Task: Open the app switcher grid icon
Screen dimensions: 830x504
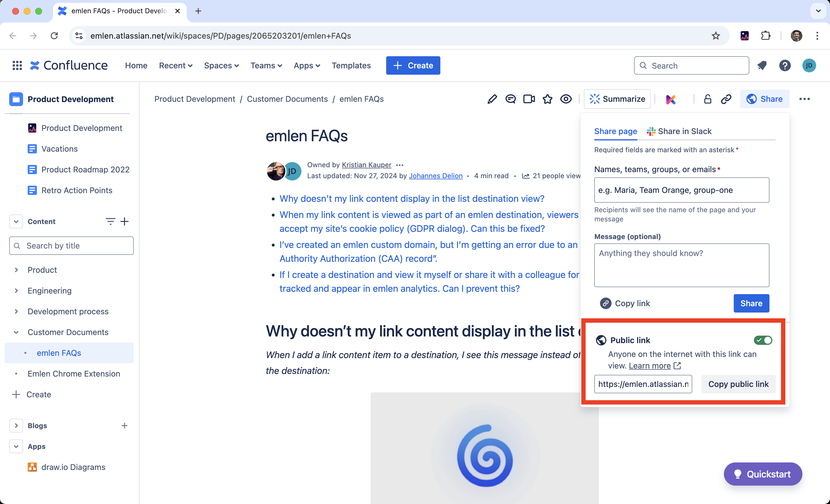Action: (17, 65)
